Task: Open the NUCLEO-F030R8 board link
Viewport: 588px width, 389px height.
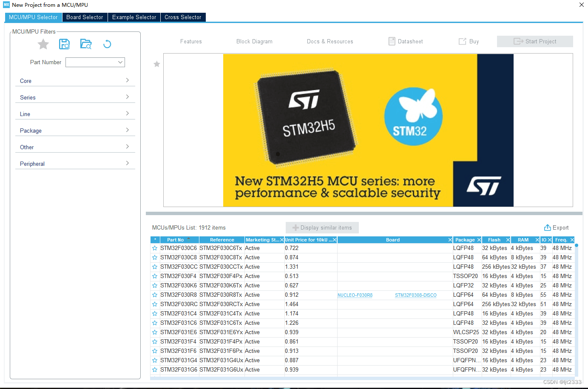Action: [x=355, y=295]
